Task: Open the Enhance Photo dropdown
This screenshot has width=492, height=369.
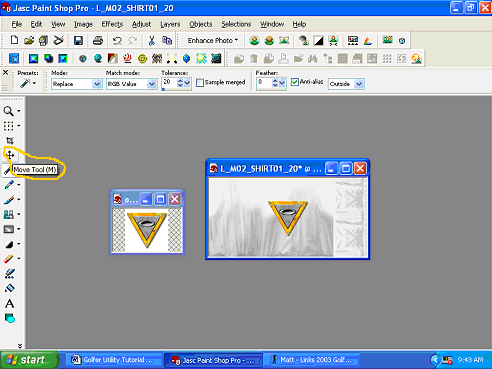Action: pos(213,40)
